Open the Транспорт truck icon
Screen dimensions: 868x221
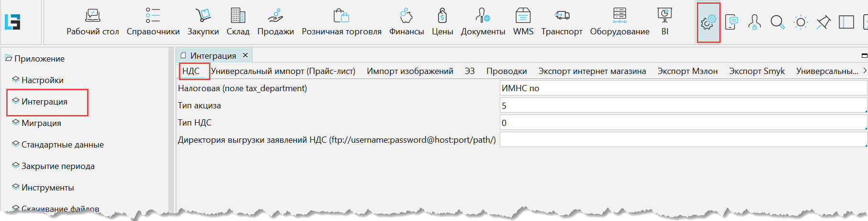(561, 22)
